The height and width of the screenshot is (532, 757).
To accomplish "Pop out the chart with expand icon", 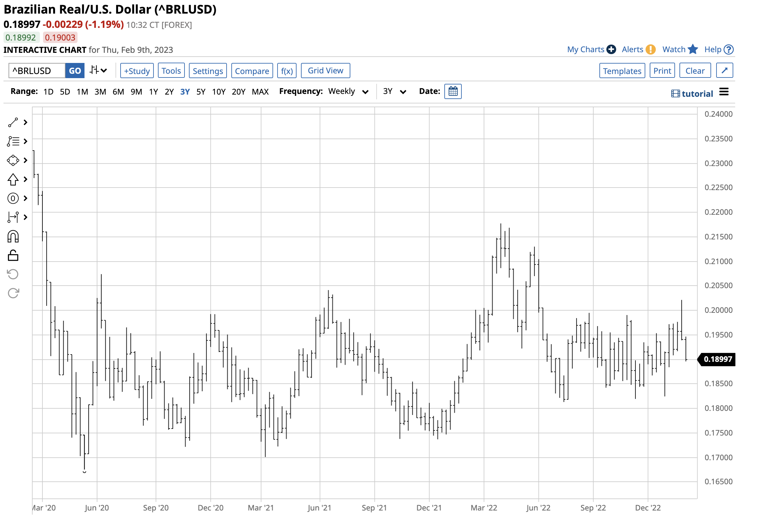I will (725, 71).
